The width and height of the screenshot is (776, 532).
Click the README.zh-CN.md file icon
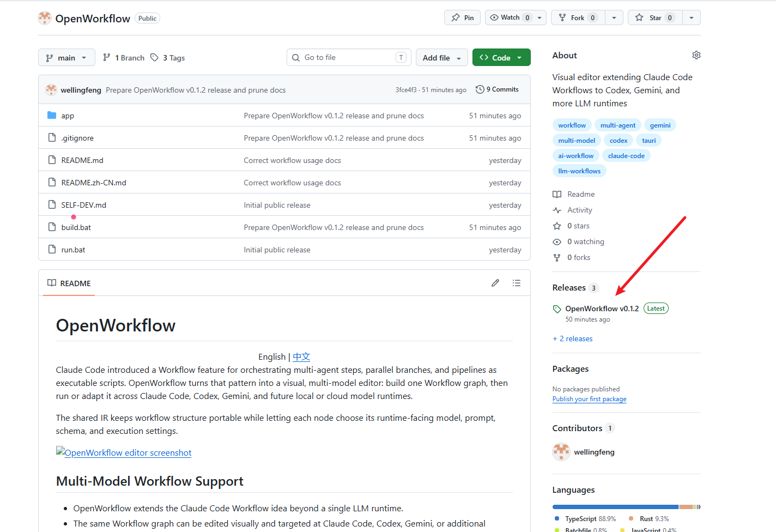point(52,182)
